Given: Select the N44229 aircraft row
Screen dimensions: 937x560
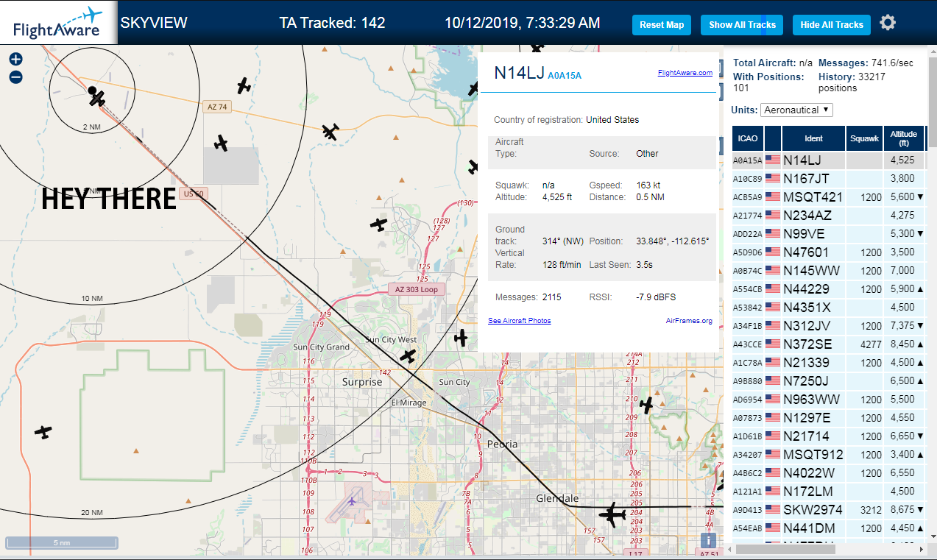Looking at the screenshot, I should click(x=828, y=288).
